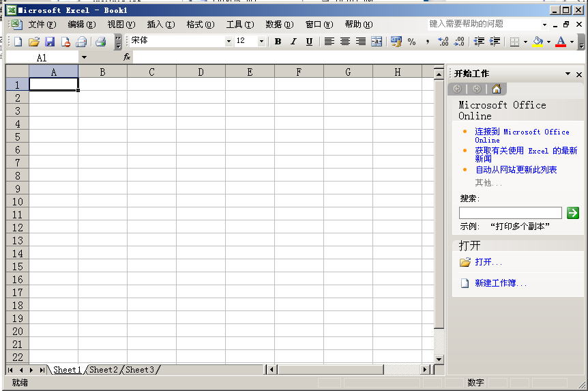Click the Borders toolbar icon

point(514,42)
